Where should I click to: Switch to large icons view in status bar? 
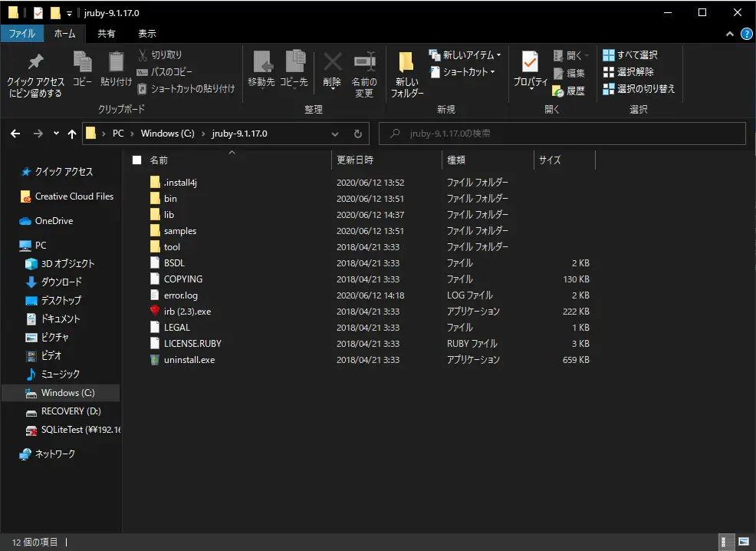tap(744, 542)
